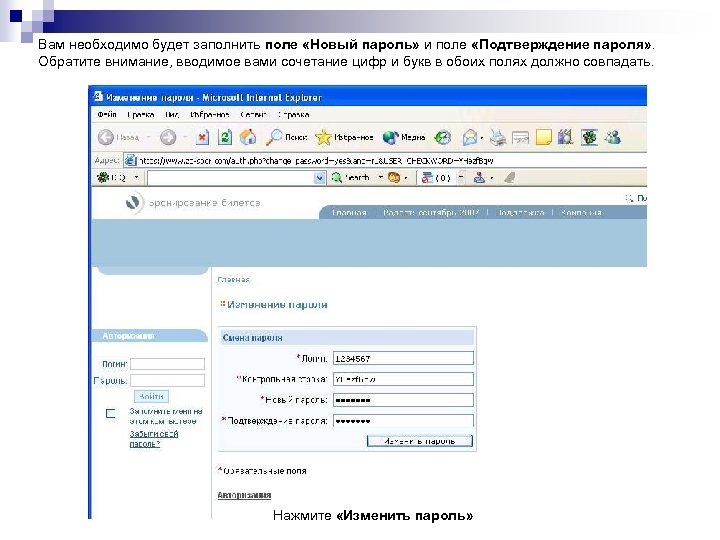The image size is (720, 540).
Task: Click the sidebar 'Логин' input field
Action: pyautogui.click(x=168, y=364)
